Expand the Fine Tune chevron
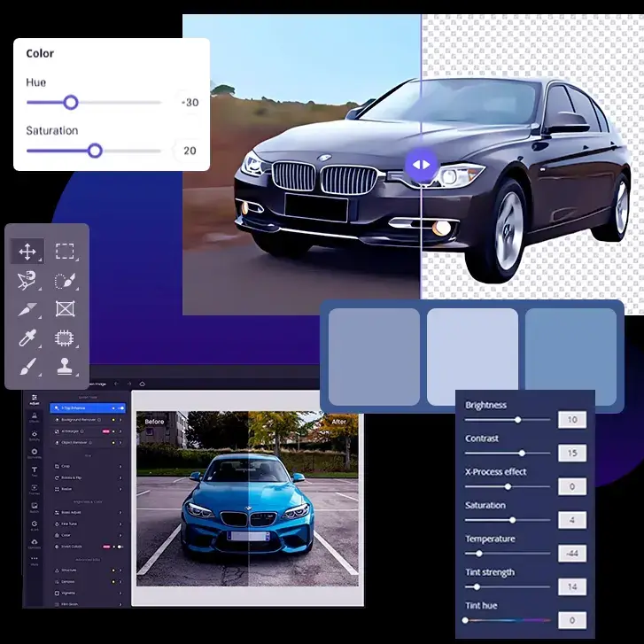Viewport: 644px width, 644px height. pos(120,524)
